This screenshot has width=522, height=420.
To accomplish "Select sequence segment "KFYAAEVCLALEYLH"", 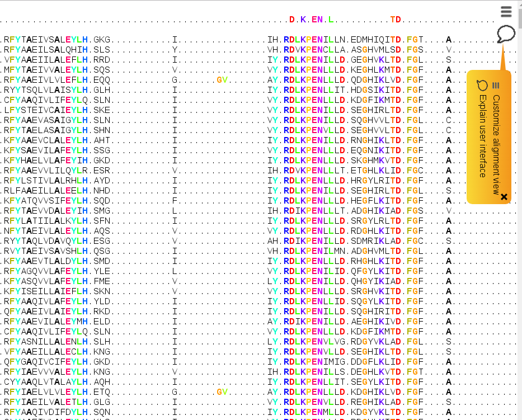I will click(x=46, y=140).
